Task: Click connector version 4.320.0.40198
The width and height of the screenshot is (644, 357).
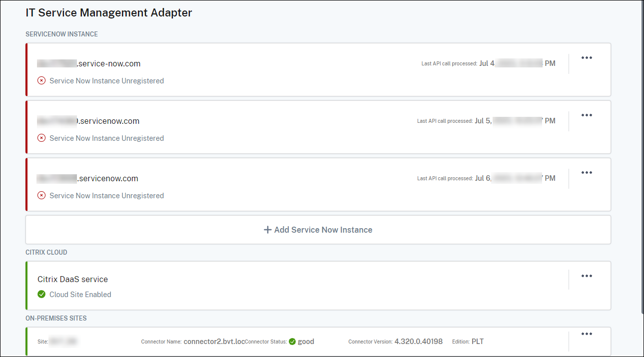Action: pyautogui.click(x=418, y=342)
